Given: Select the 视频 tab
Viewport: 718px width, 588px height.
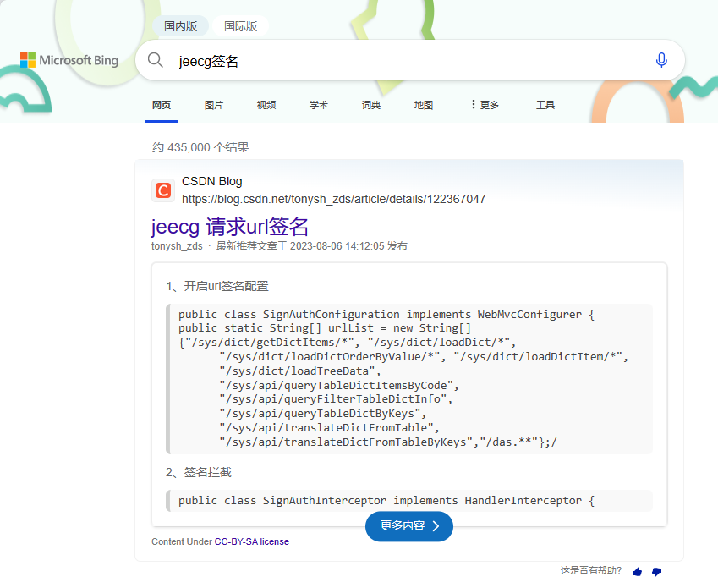Looking at the screenshot, I should [266, 105].
